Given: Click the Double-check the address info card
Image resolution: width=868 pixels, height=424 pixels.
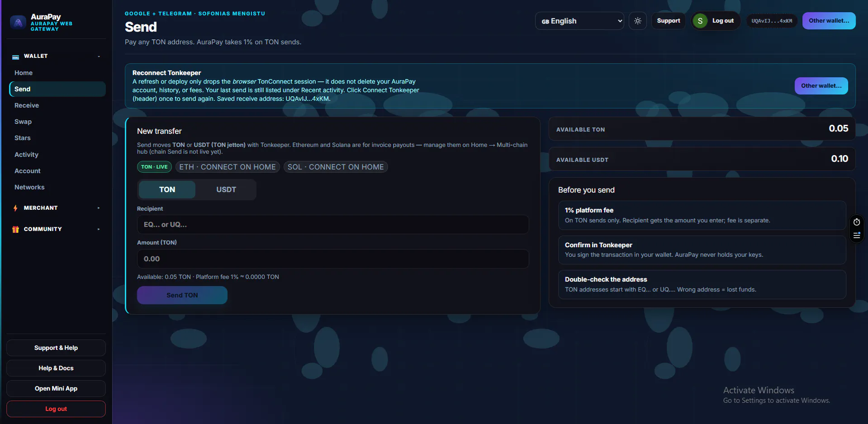Looking at the screenshot, I should click(702, 284).
